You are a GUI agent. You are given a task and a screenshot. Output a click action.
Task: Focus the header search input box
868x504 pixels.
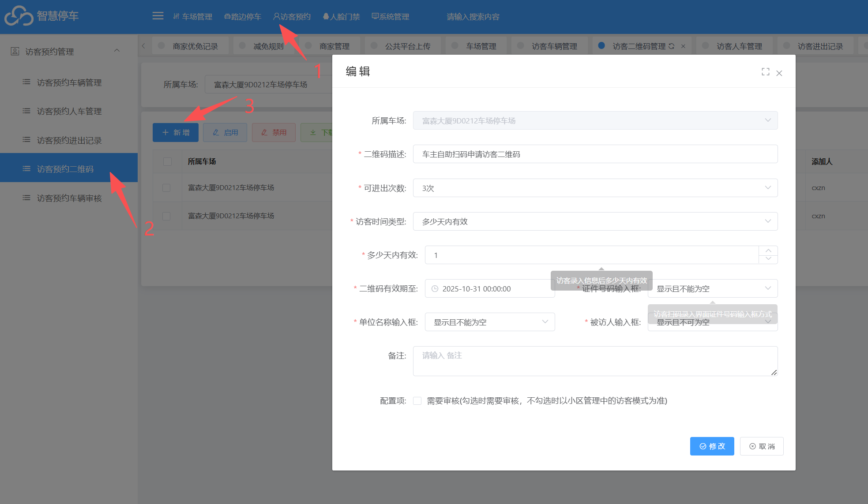coord(473,16)
